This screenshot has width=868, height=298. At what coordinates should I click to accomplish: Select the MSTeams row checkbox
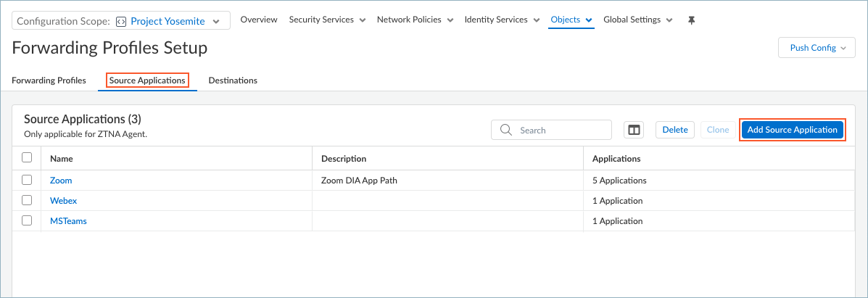pyautogui.click(x=27, y=220)
